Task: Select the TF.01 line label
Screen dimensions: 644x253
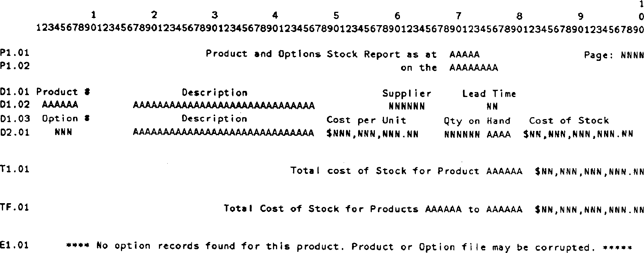Action: click(x=15, y=208)
